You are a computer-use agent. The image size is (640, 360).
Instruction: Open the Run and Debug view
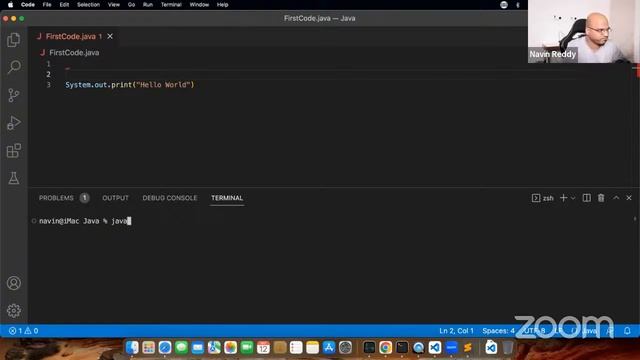pyautogui.click(x=13, y=123)
